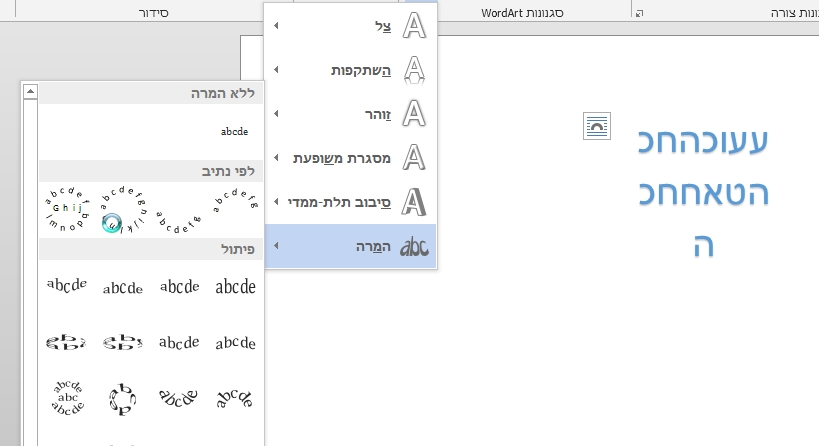
Task: Click the Glow (זוהר) letter icon
Action: click(x=414, y=114)
